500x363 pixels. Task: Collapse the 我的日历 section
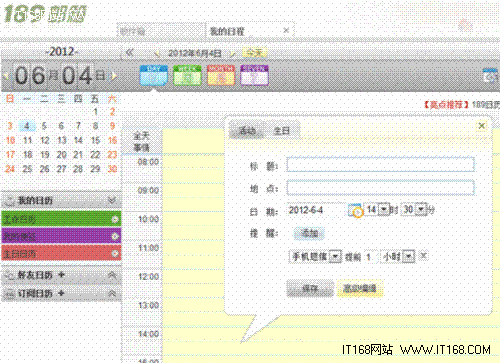[x=112, y=200]
